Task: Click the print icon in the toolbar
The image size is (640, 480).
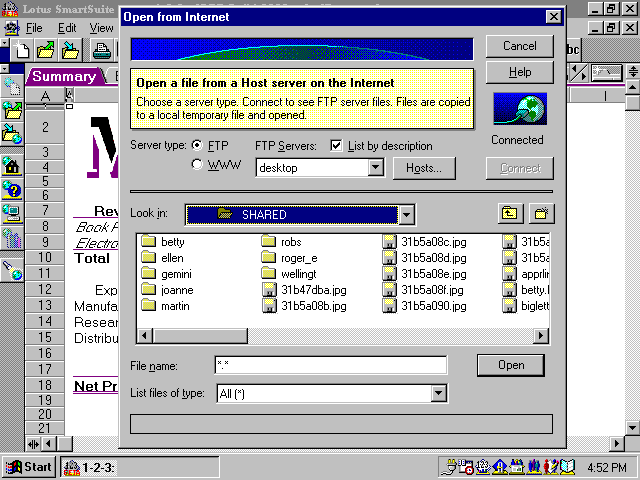Action: pyautogui.click(x=102, y=50)
